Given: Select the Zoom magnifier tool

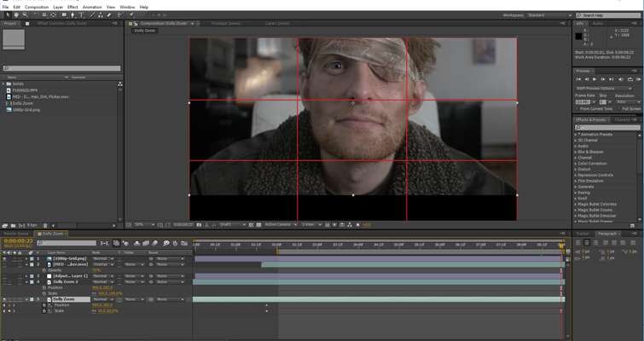Looking at the screenshot, I should click(x=26, y=14).
